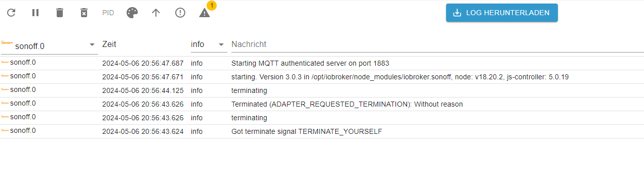This screenshot has width=644, height=193.
Task: Click the circled exclamation errors icon
Action: click(x=180, y=13)
